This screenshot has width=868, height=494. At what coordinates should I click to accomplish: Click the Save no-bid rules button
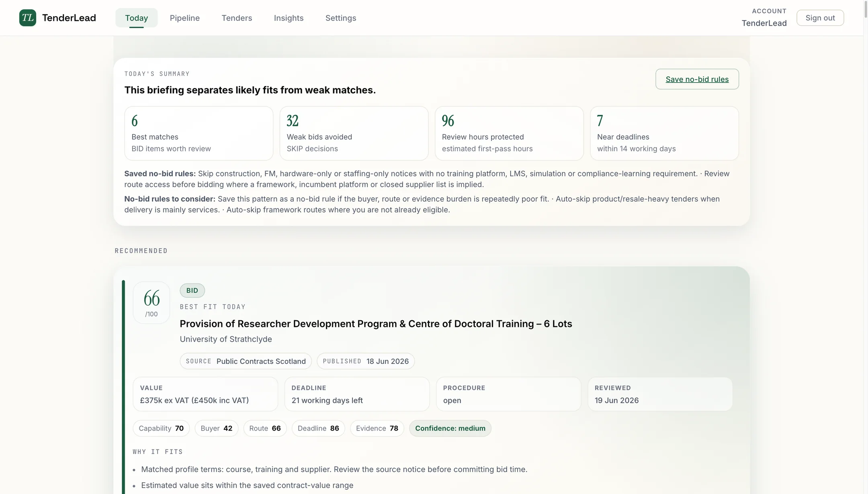coord(697,79)
